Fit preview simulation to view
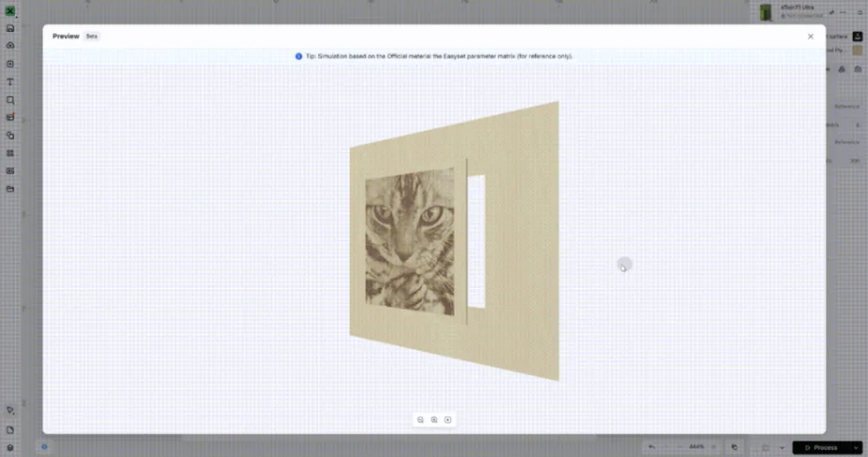Screen dimensions: 868x457 [448, 420]
